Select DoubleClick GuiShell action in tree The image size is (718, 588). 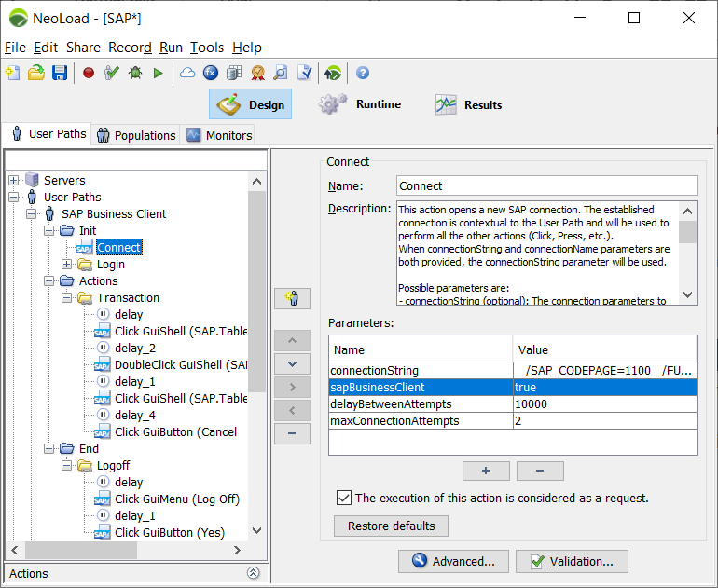point(180,364)
